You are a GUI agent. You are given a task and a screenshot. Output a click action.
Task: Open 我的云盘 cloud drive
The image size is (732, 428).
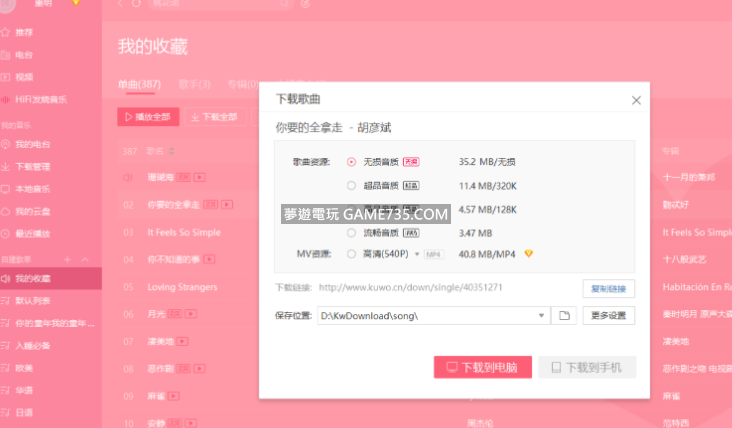33,211
